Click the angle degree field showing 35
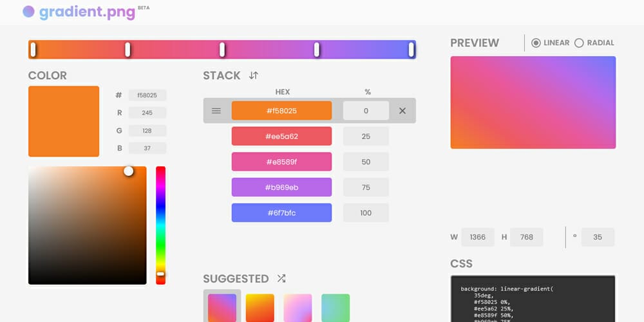Screen dimensions: 644x322 [x=598, y=237]
